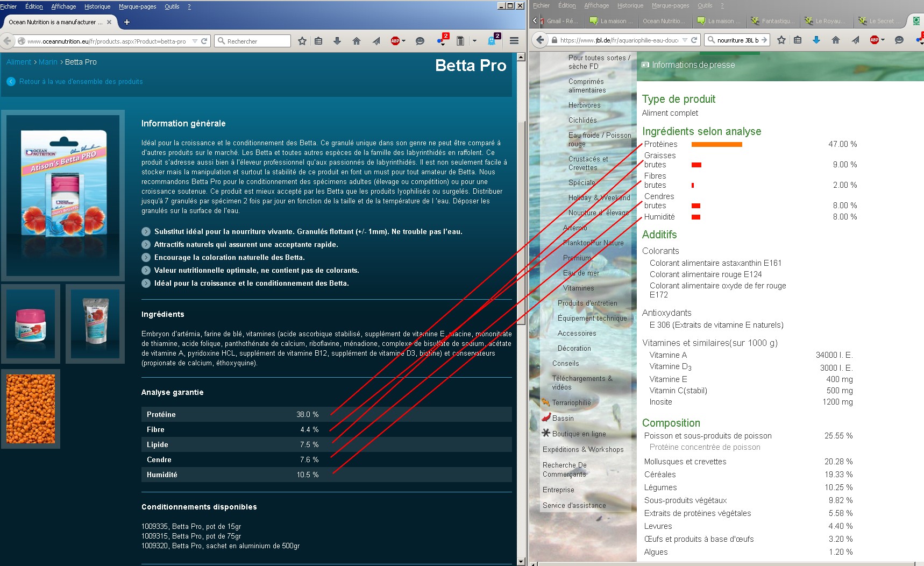Open Adblock Plus dropdown arrow in jbl.de window
The image size is (924, 566).
(883, 40)
